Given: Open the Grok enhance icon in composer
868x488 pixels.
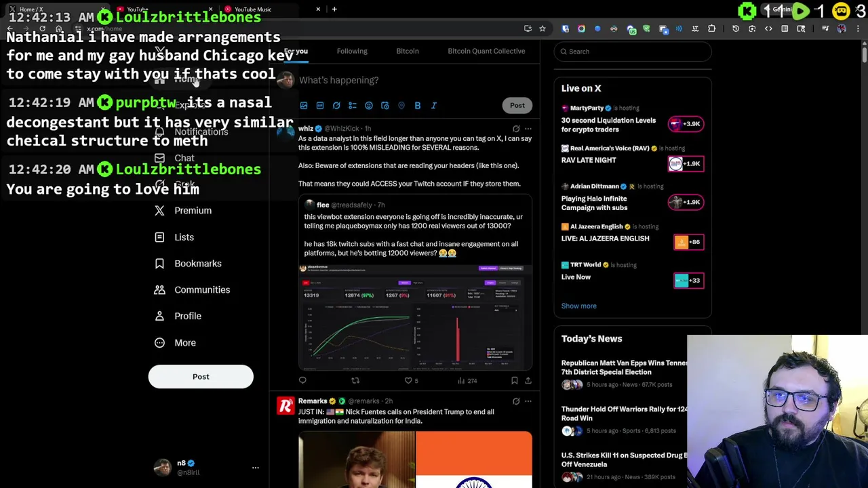Looking at the screenshot, I should click(336, 106).
